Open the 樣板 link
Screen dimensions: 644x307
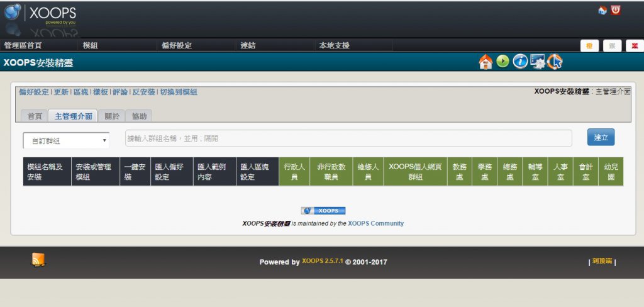(101, 92)
